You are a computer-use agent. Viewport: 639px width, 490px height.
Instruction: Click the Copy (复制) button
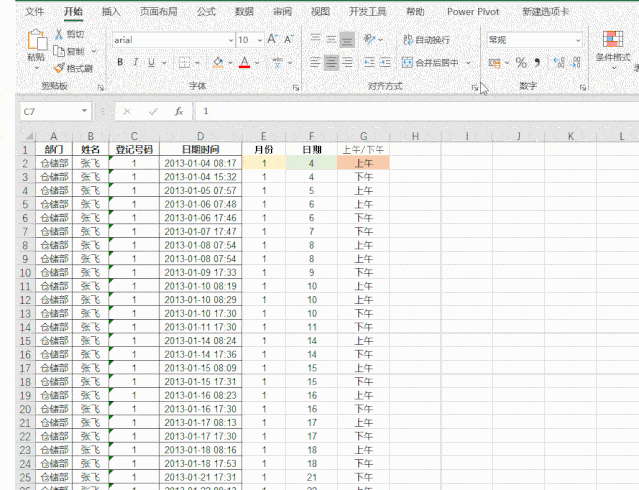click(70, 51)
